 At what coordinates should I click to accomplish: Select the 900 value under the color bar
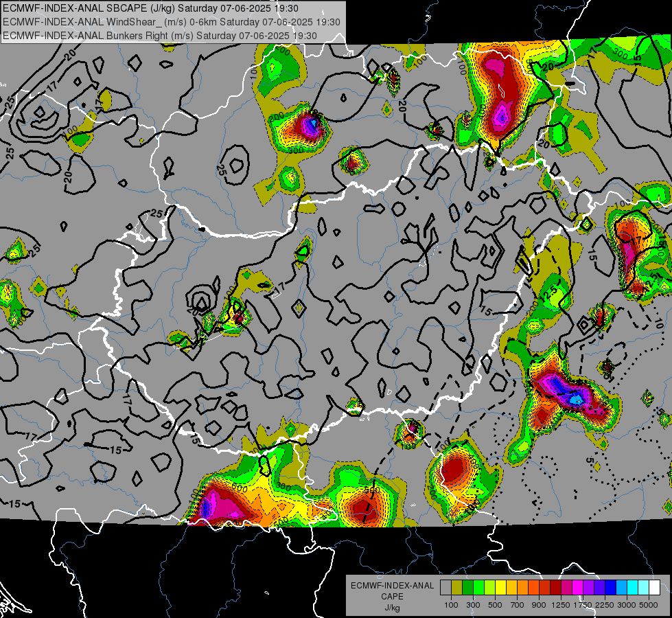(539, 605)
